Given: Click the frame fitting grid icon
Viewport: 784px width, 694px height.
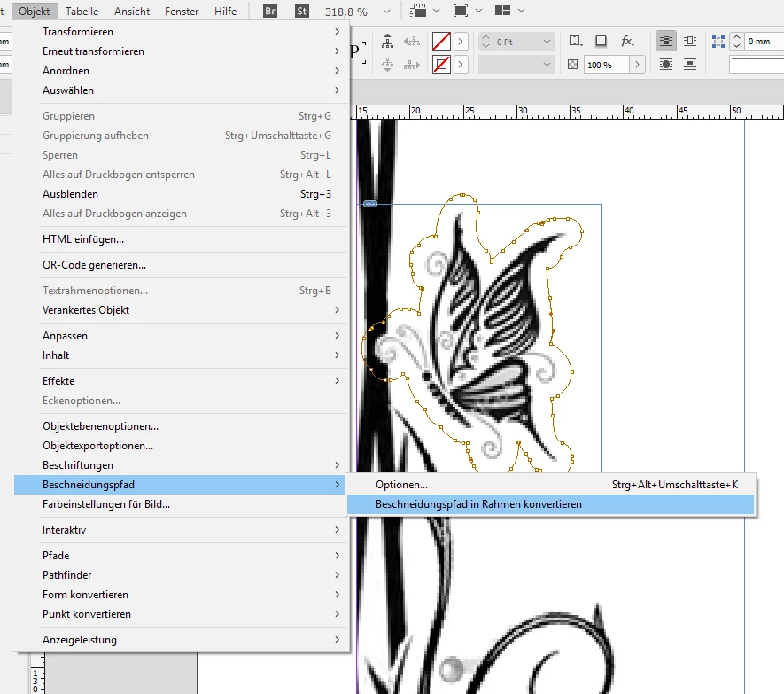Looking at the screenshot, I should pyautogui.click(x=718, y=42).
